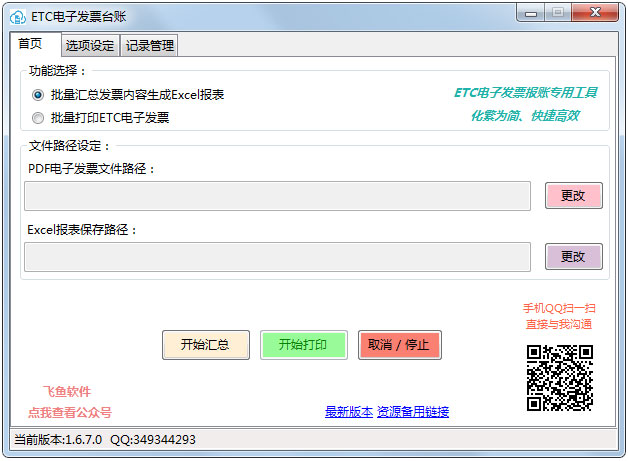Select 批量打印ETC电子发票 radio option
The width and height of the screenshot is (628, 461).
coord(100,118)
